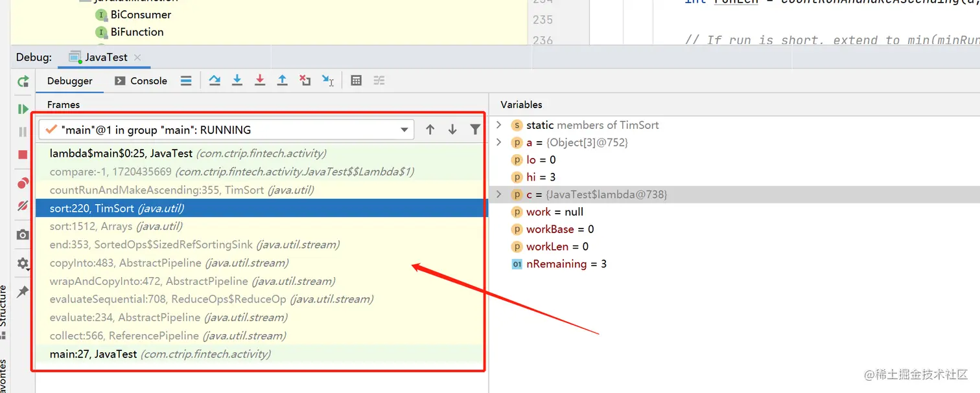Click the Pin Tab icon
This screenshot has width=980, height=393.
pyautogui.click(x=23, y=291)
